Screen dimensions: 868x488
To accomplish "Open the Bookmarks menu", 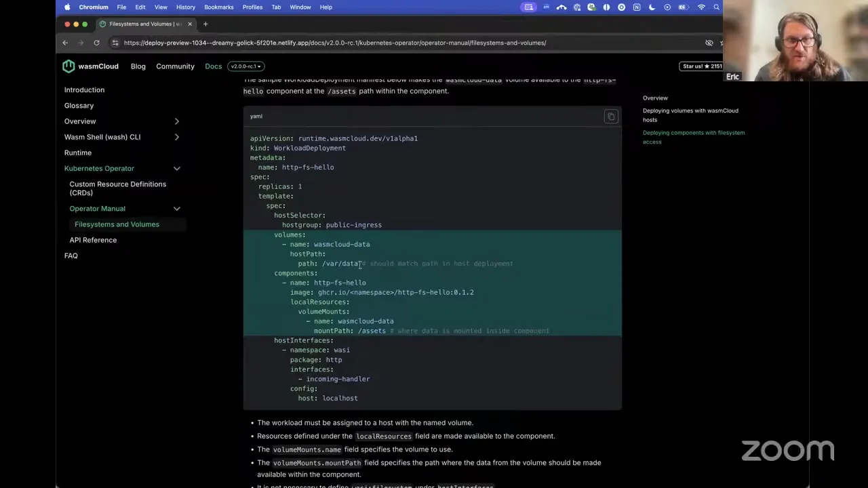I will pos(219,7).
